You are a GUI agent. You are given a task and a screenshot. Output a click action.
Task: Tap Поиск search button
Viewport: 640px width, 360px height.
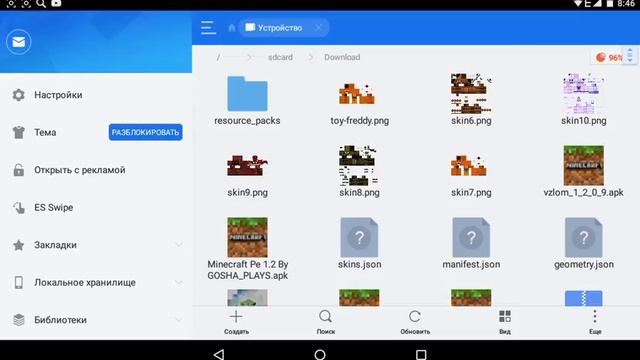point(325,322)
